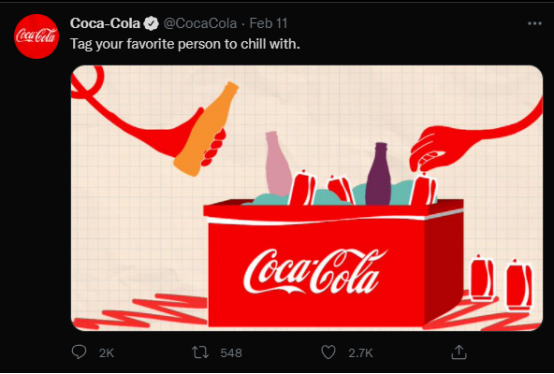Click the orange bottle in the image

(x=206, y=129)
